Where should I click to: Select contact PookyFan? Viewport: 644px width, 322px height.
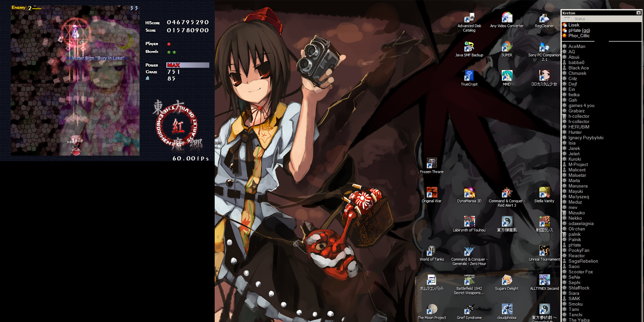pyautogui.click(x=579, y=250)
